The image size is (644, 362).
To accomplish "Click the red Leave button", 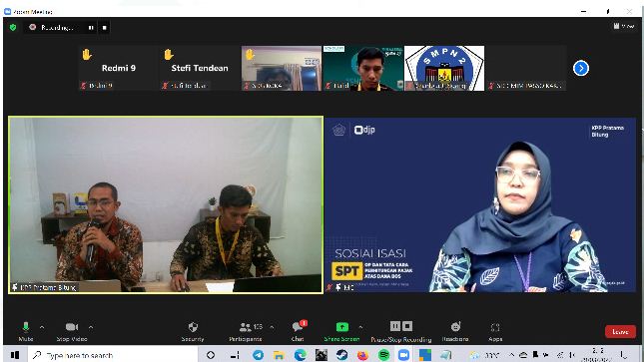I will (620, 332).
